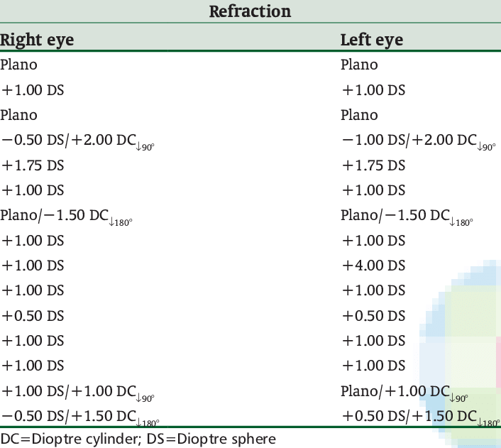Click left eye "Plano/−1.50 DC 180°" cell
The height and width of the screenshot is (448, 501).
click(x=407, y=217)
